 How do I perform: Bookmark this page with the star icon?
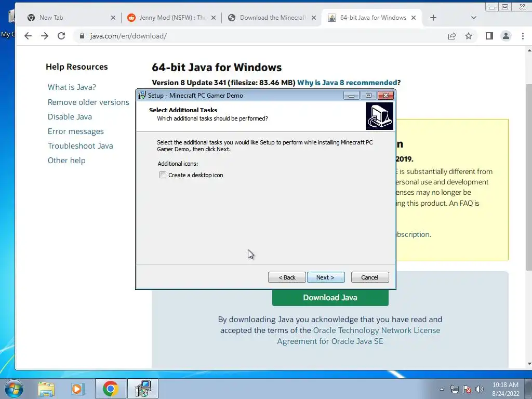point(469,36)
